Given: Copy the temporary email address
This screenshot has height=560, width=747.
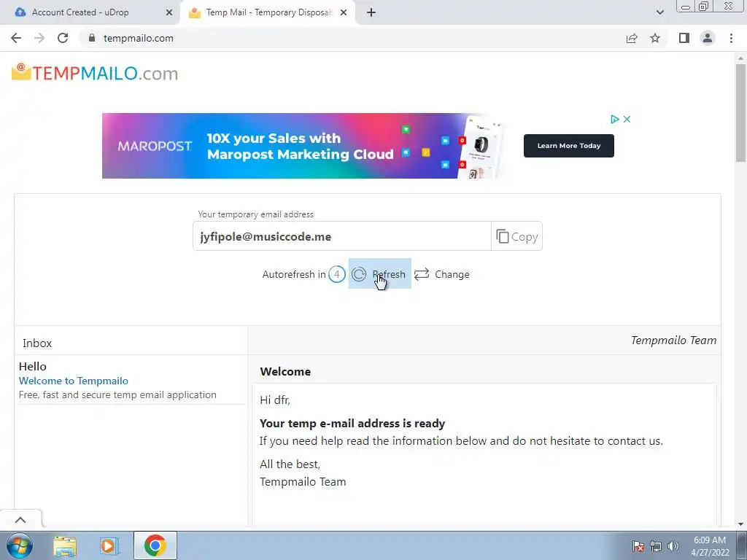Looking at the screenshot, I should (x=517, y=236).
